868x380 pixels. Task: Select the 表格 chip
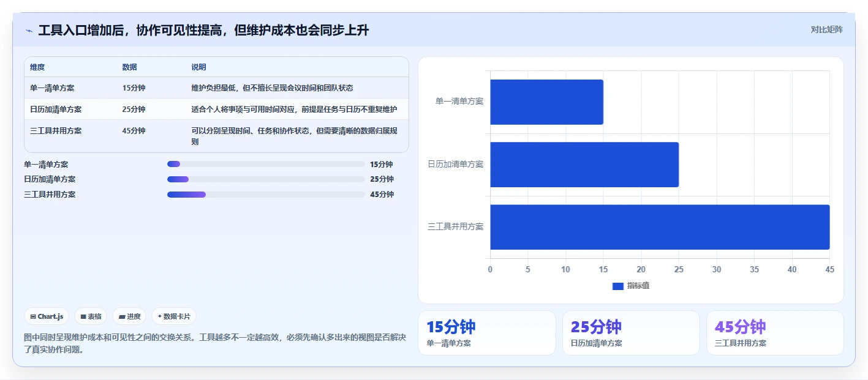91,316
